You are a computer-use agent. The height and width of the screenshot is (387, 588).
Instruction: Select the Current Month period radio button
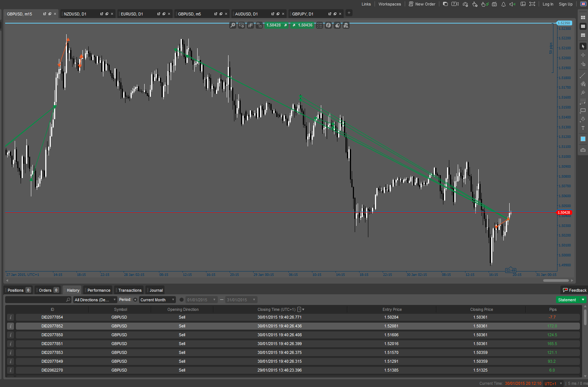(135, 300)
